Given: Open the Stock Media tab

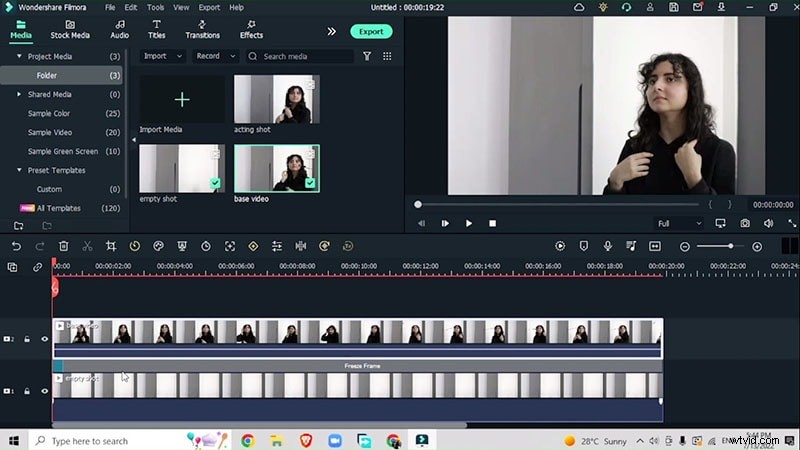Looking at the screenshot, I should [x=70, y=30].
